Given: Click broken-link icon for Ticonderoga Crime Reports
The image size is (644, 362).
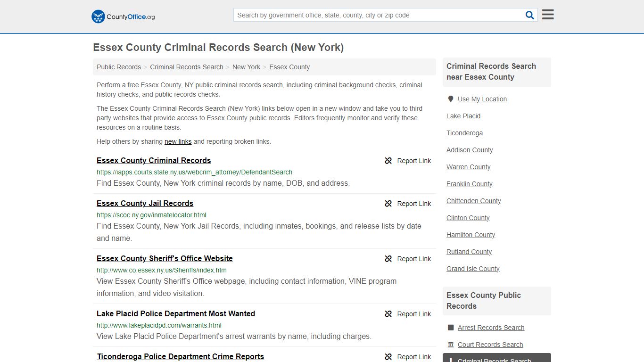Looking at the screenshot, I should [388, 357].
